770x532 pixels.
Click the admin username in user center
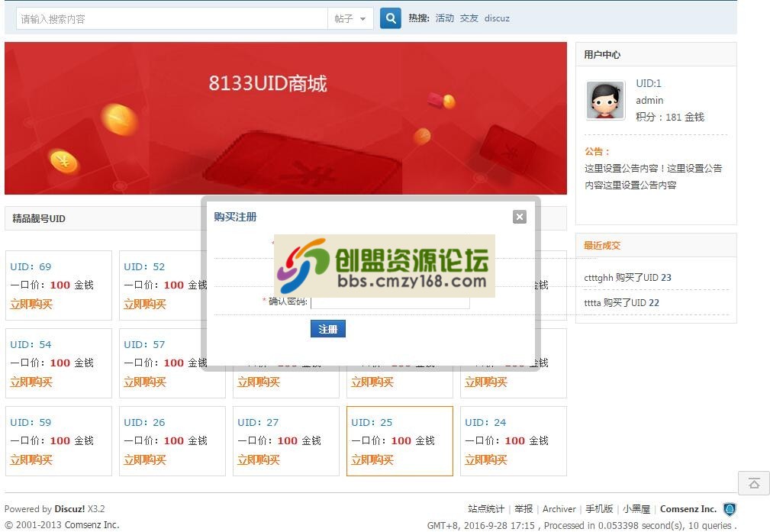(x=649, y=100)
